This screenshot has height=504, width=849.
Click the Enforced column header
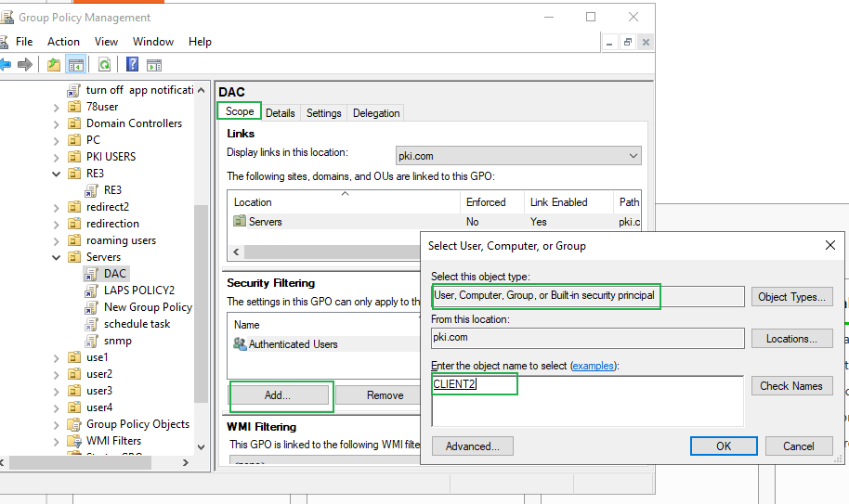[492, 202]
